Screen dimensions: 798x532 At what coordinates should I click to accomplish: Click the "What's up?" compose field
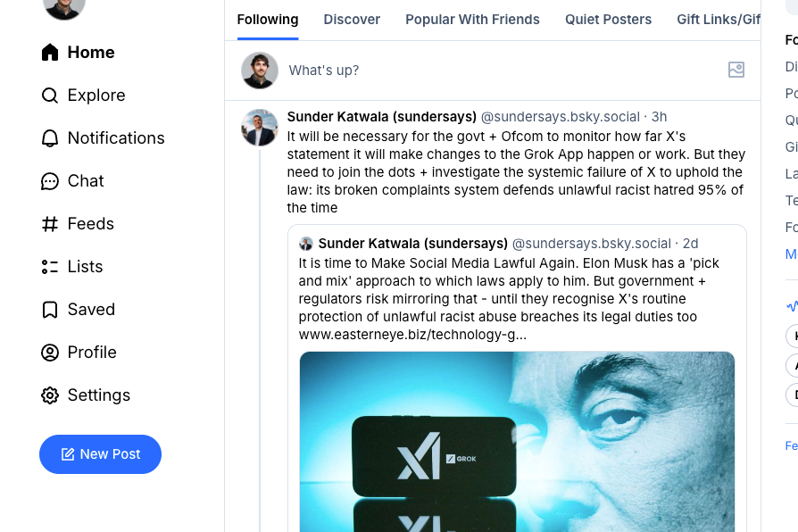point(500,71)
